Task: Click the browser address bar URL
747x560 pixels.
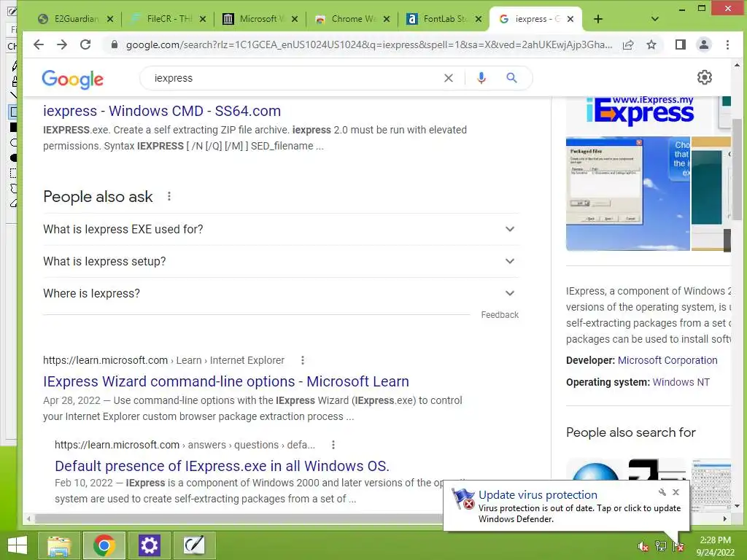Action: [x=368, y=44]
